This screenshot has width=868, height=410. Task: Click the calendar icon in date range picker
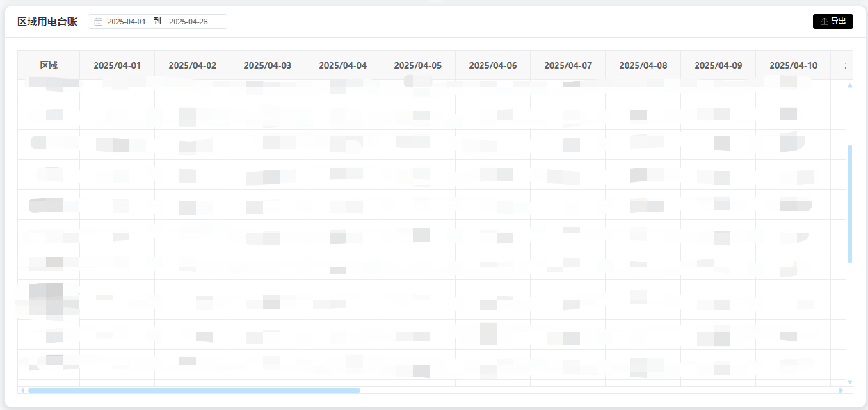point(98,22)
